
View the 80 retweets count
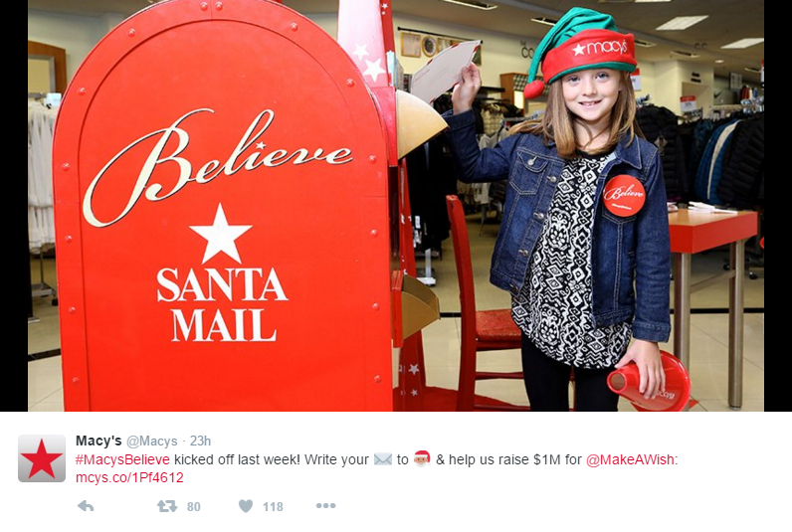point(193,507)
